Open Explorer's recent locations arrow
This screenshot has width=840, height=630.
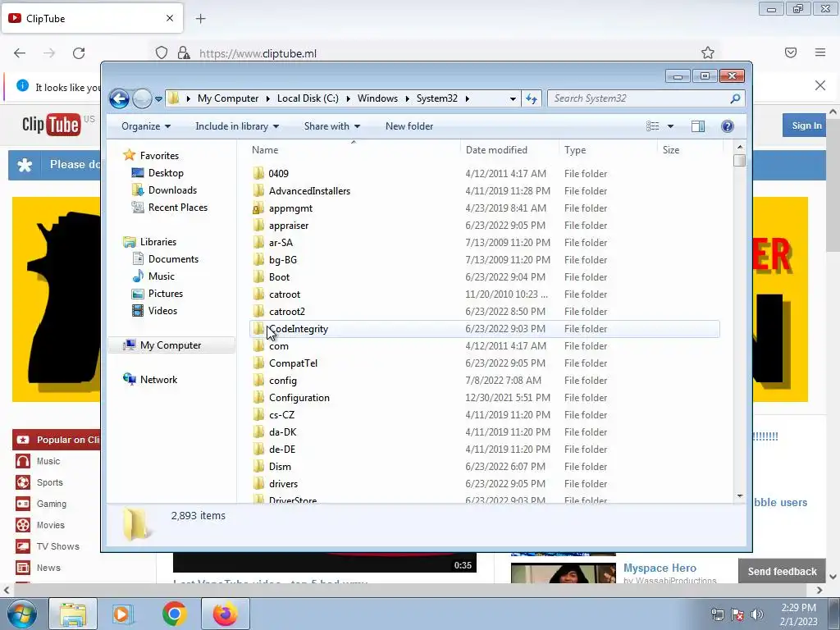tap(158, 98)
